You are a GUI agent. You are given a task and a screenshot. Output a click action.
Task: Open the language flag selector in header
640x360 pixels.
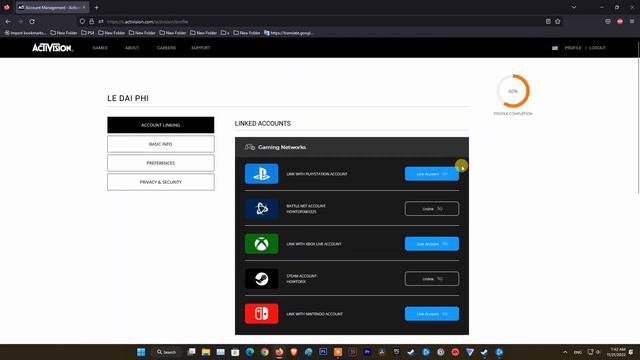coord(555,48)
